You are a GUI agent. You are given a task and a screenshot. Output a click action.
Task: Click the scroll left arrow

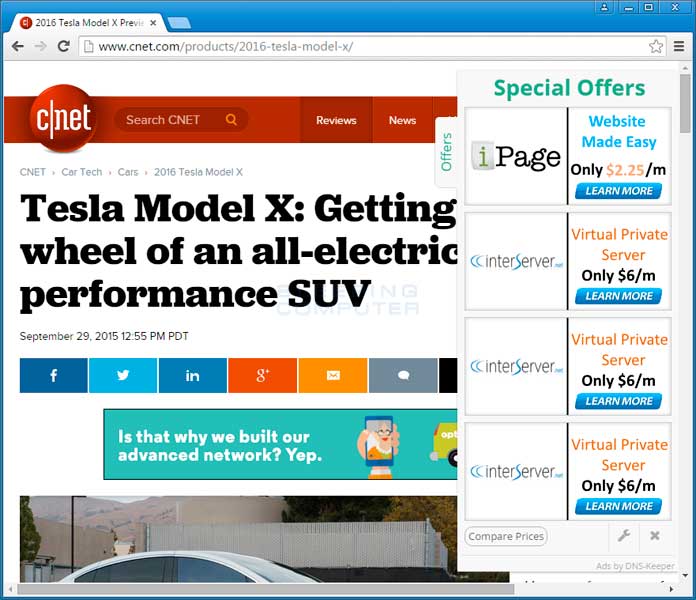[11, 589]
